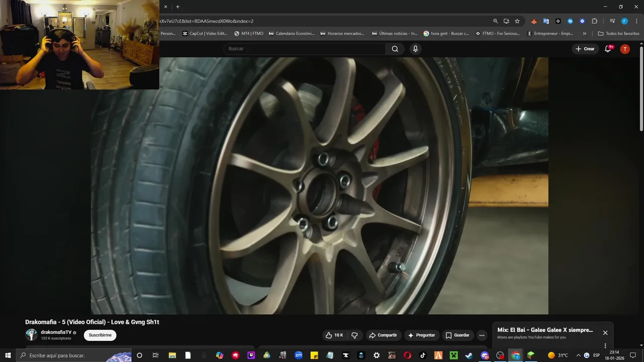Click the browser address bar URL
The width and height of the screenshot is (644, 362).
206,21
